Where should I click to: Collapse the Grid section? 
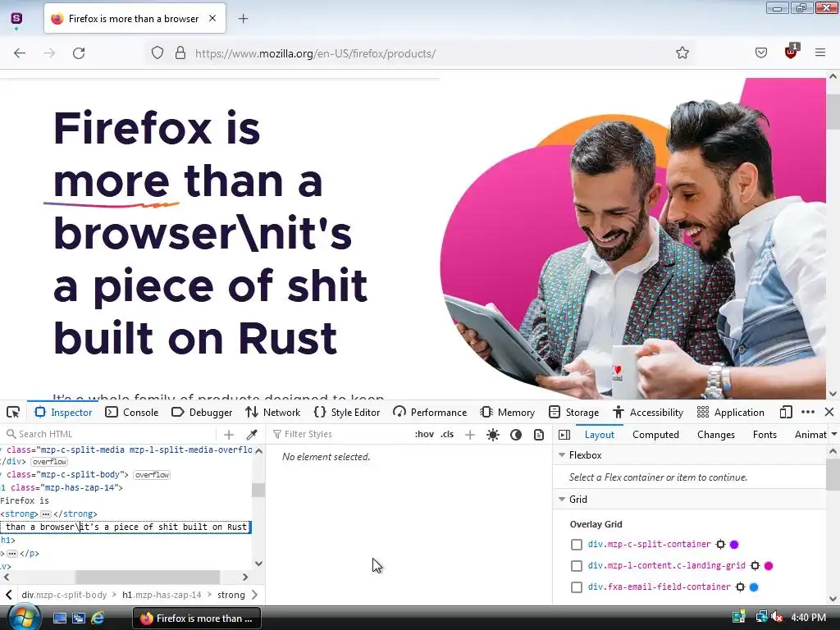pyautogui.click(x=562, y=500)
